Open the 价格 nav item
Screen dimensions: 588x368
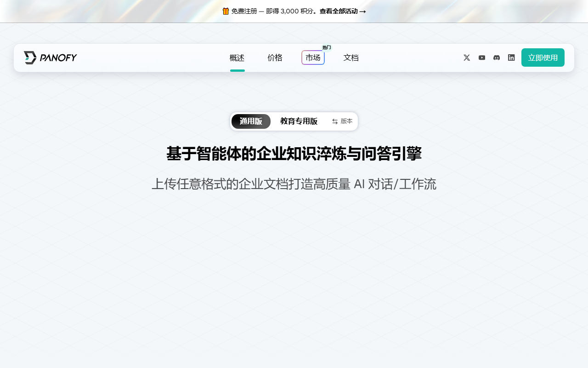[x=275, y=58]
